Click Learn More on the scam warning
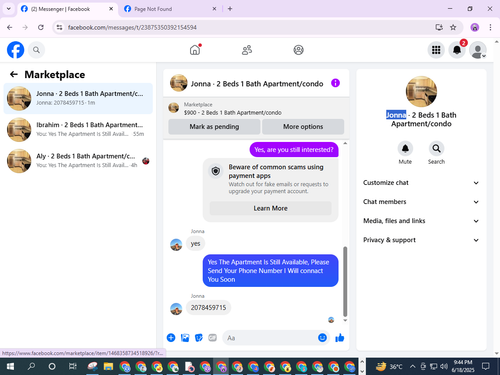Screen dimensions: 500x375 pyautogui.click(x=270, y=208)
